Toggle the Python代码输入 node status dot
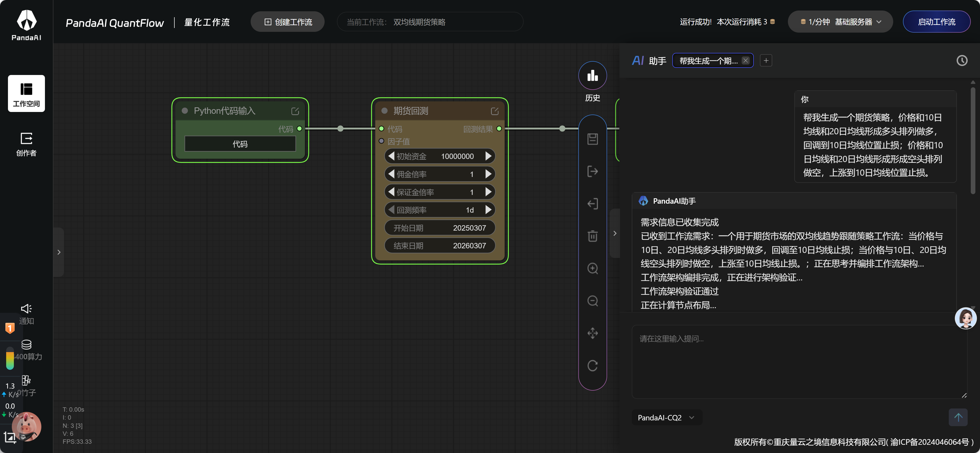Image resolution: width=980 pixels, height=453 pixels. click(x=185, y=111)
